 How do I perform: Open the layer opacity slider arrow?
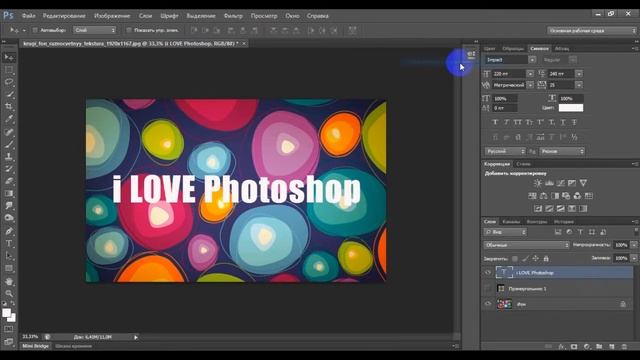point(633,245)
